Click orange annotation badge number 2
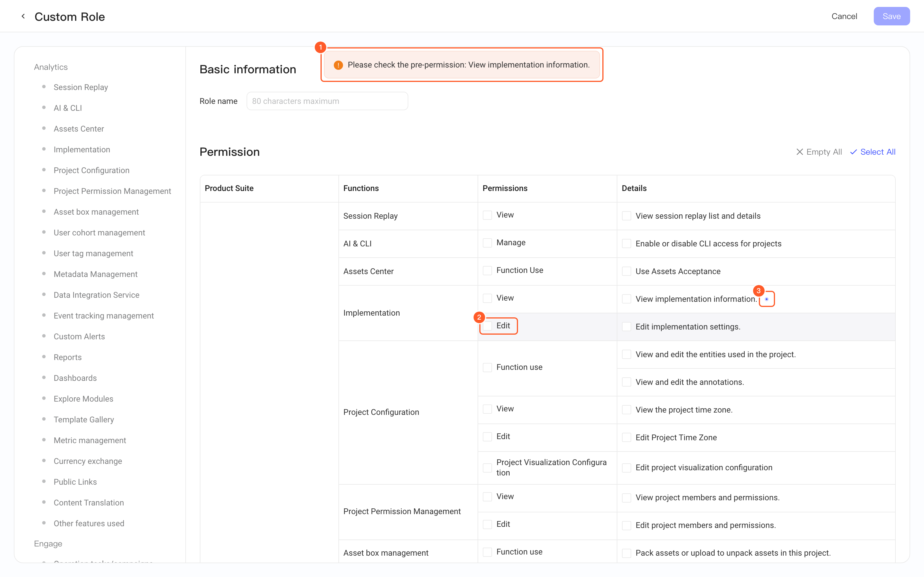The image size is (924, 577). coord(479,317)
